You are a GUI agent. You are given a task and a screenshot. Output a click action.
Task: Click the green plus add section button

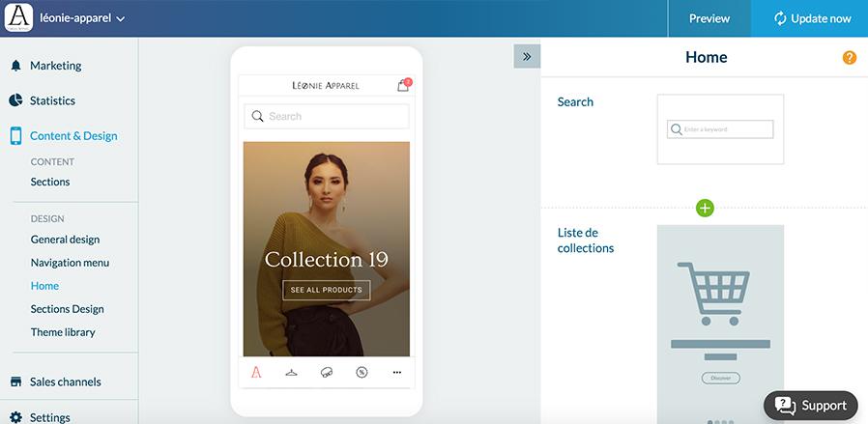tap(705, 208)
